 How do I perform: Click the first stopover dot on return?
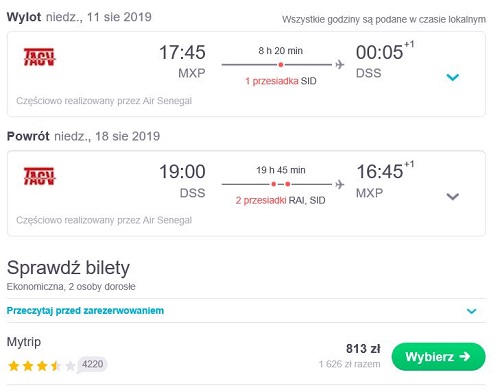pyautogui.click(x=274, y=184)
